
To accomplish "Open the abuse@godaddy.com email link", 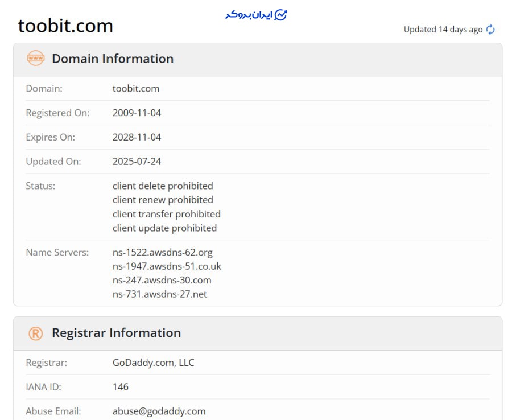I will pyautogui.click(x=159, y=411).
